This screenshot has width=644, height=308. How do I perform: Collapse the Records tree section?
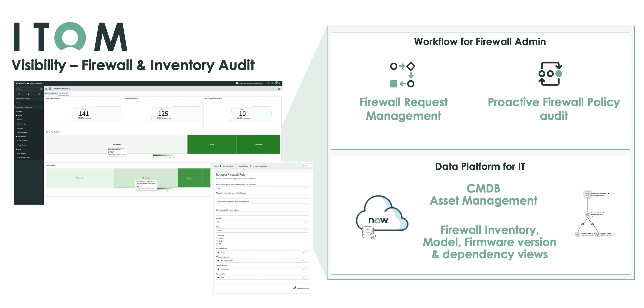[x=17, y=116]
